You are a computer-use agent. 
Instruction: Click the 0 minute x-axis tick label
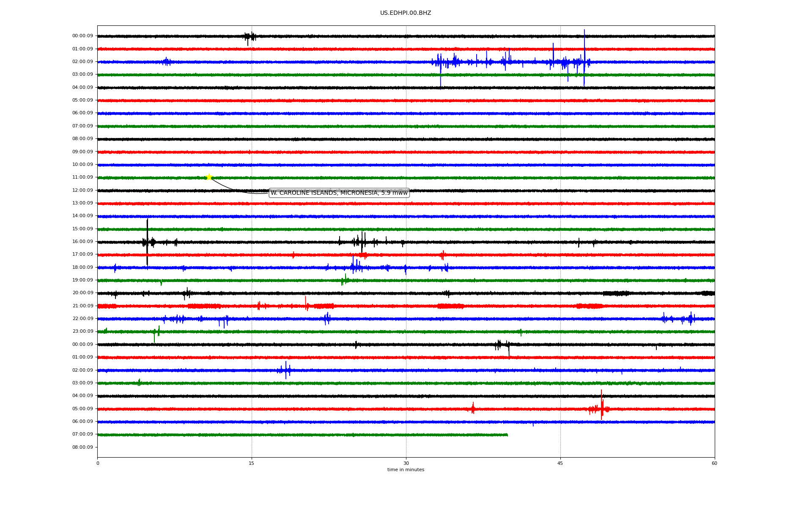(98, 464)
